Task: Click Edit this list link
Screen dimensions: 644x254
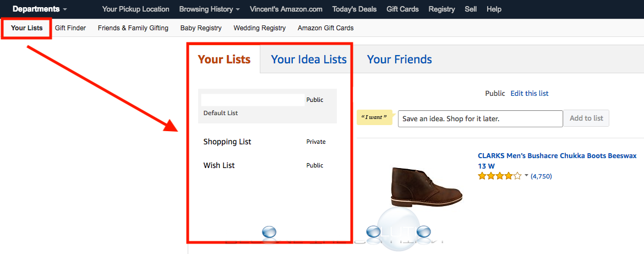Action: point(530,93)
